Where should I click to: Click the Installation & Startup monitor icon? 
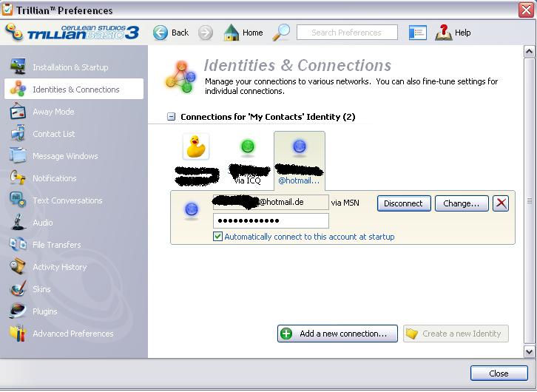(x=18, y=67)
